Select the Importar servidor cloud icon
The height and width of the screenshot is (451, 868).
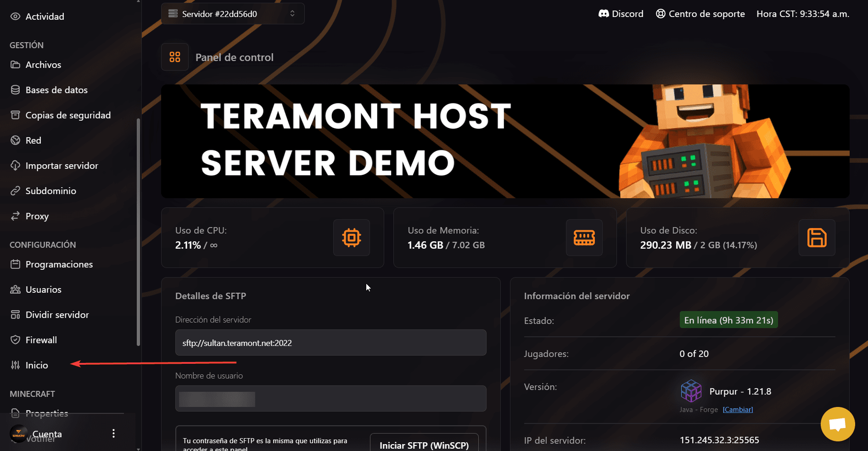15,166
